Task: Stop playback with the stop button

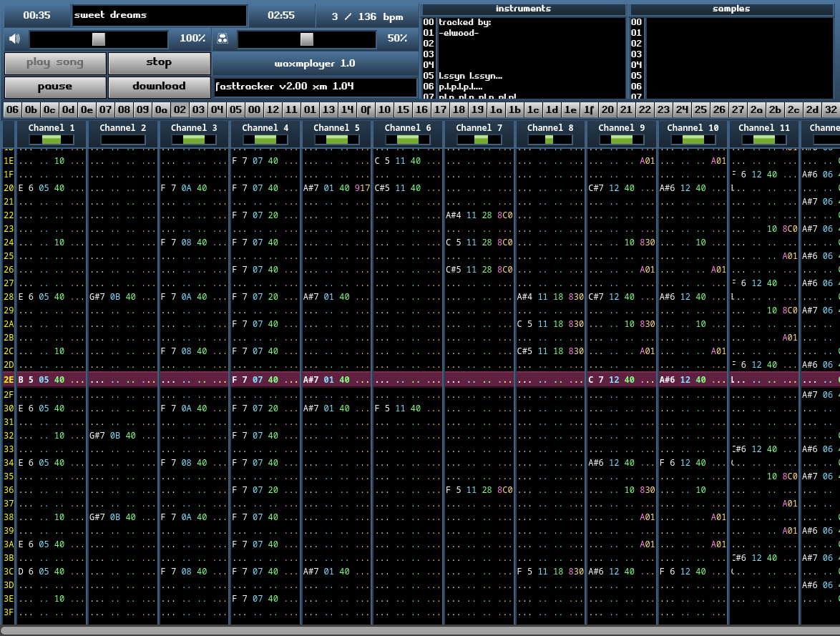Action: [159, 63]
